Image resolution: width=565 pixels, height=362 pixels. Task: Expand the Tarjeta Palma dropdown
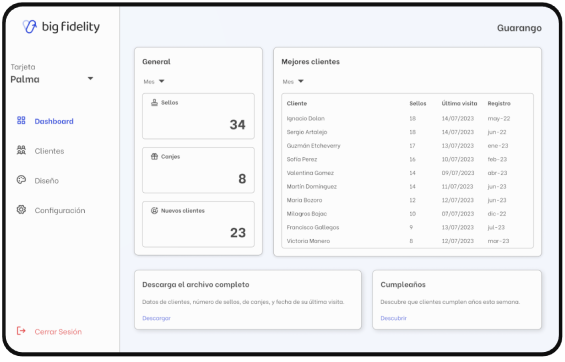(x=90, y=79)
